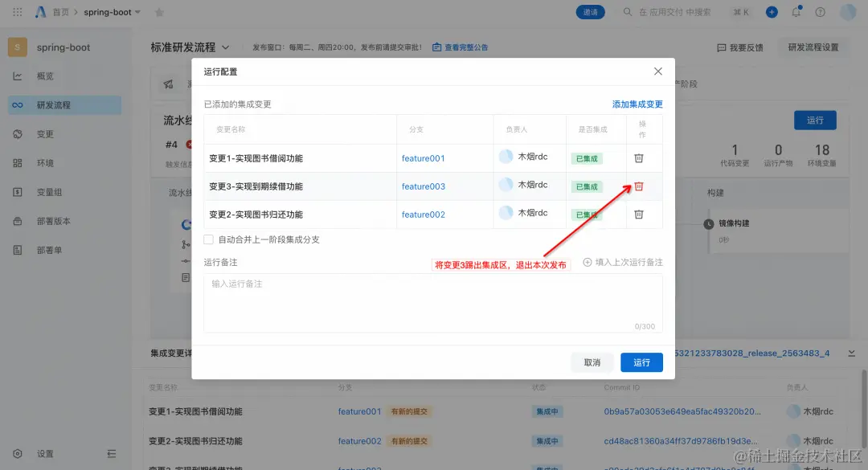
Task: Open the help question mark icon
Action: (x=819, y=13)
